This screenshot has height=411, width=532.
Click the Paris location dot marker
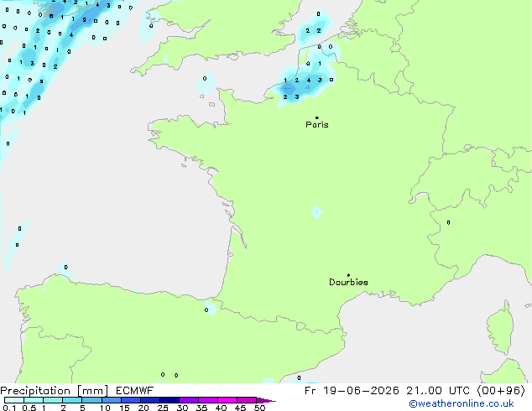pyautogui.click(x=317, y=117)
